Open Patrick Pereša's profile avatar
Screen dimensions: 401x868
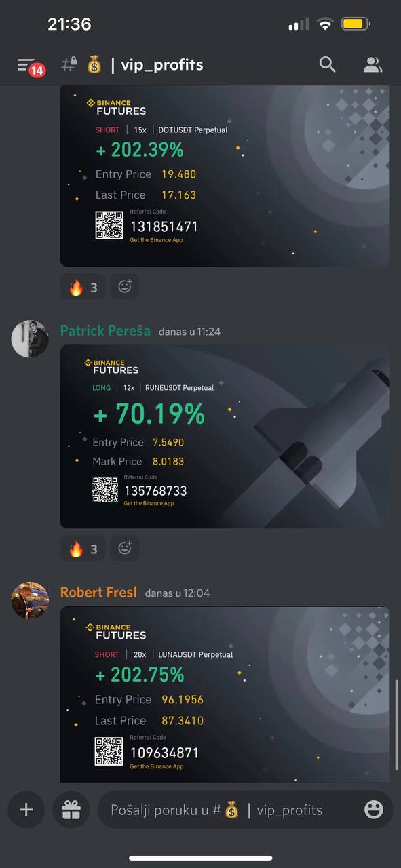(x=30, y=339)
